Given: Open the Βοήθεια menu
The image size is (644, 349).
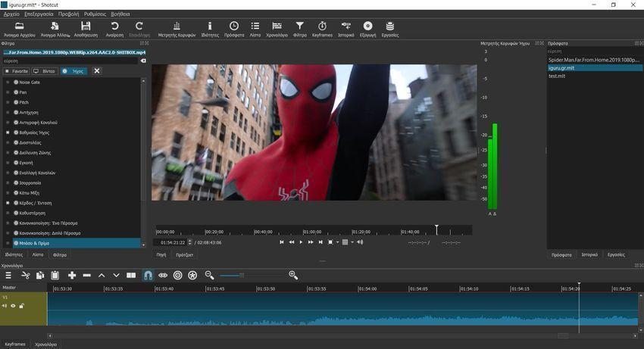Looking at the screenshot, I should coord(120,14).
